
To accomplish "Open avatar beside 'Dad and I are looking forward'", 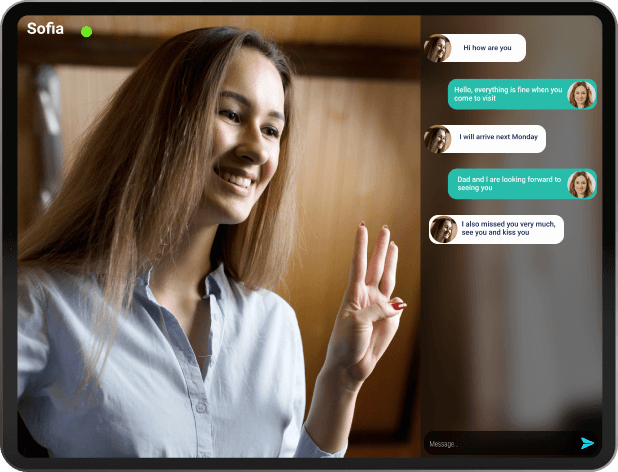I will point(581,184).
